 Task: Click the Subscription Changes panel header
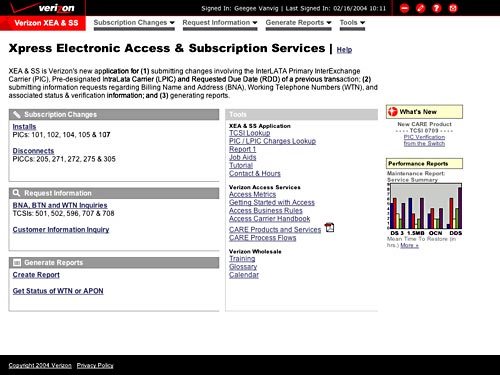pos(114,114)
